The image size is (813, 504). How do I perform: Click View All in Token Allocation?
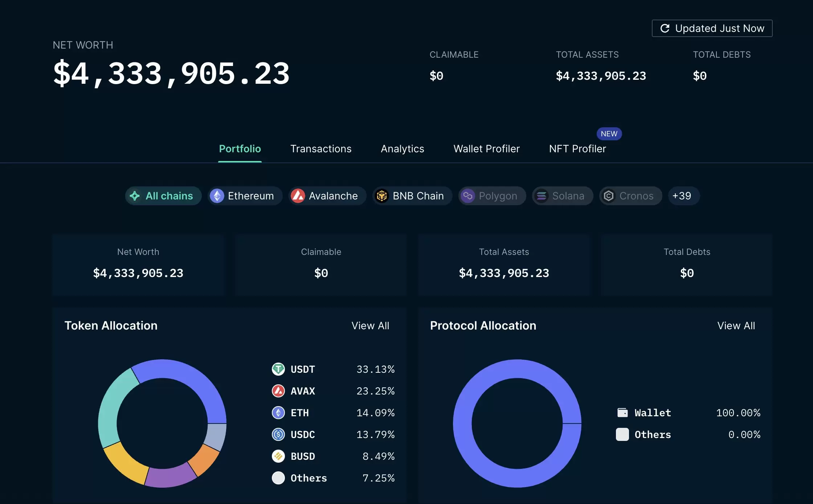pos(370,326)
